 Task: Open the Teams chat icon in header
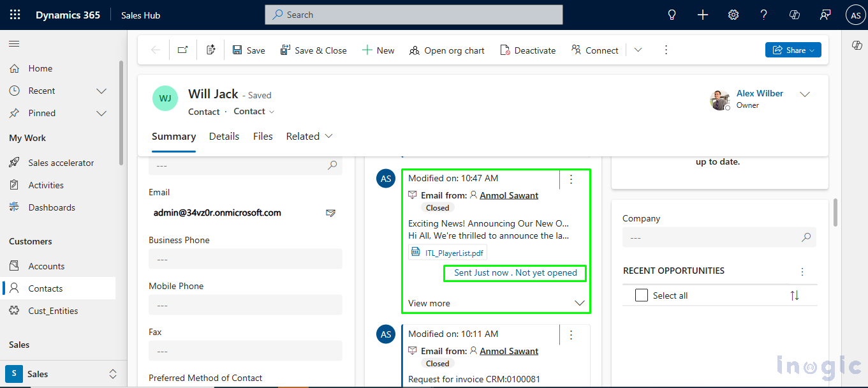(826, 15)
